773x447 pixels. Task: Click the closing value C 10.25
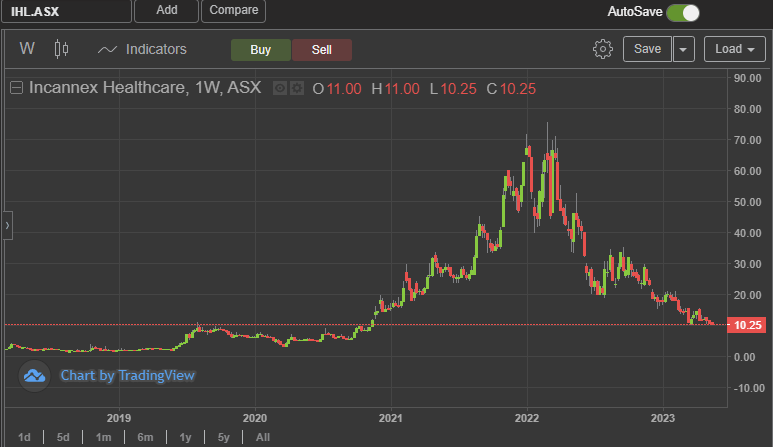(x=511, y=89)
